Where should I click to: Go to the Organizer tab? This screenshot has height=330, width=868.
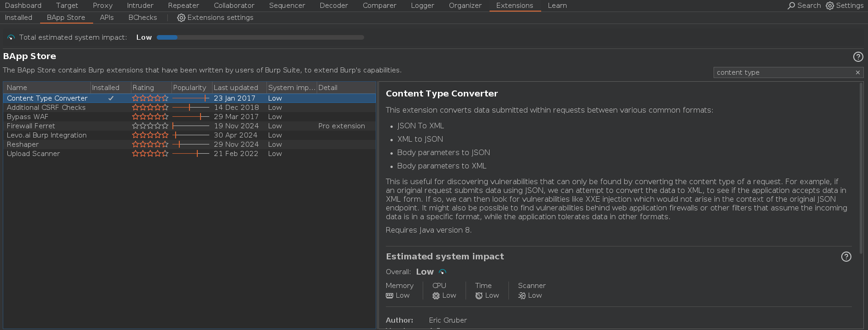pos(465,6)
